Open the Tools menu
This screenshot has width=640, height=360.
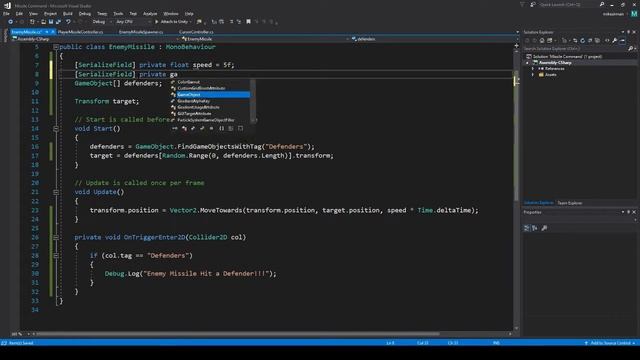point(118,13)
